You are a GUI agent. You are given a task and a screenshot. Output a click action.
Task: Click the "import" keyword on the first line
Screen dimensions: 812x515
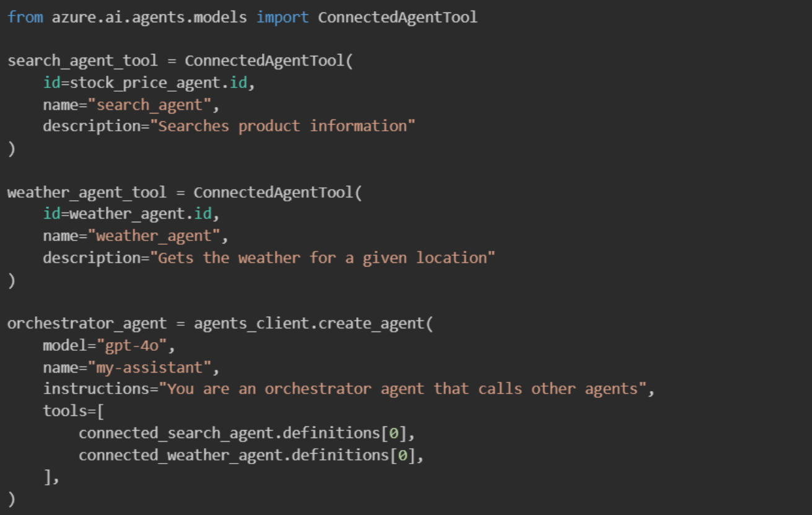pyautogui.click(x=282, y=17)
